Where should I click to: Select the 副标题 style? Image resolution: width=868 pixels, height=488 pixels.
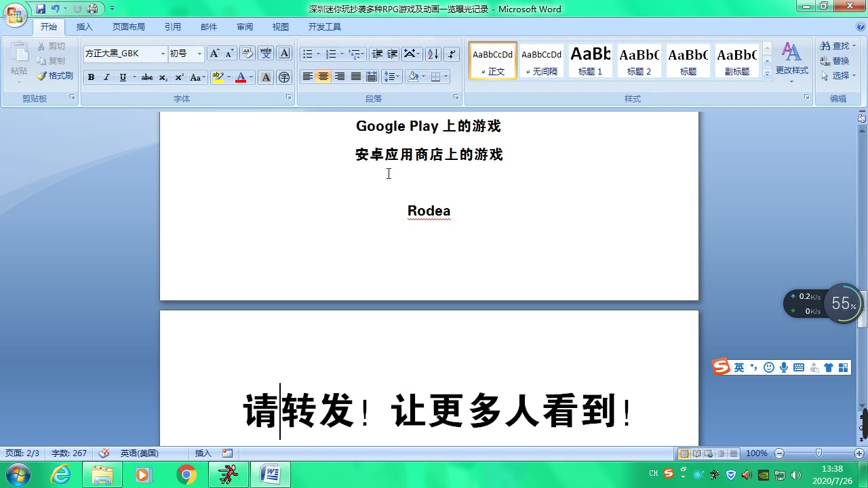pyautogui.click(x=736, y=61)
